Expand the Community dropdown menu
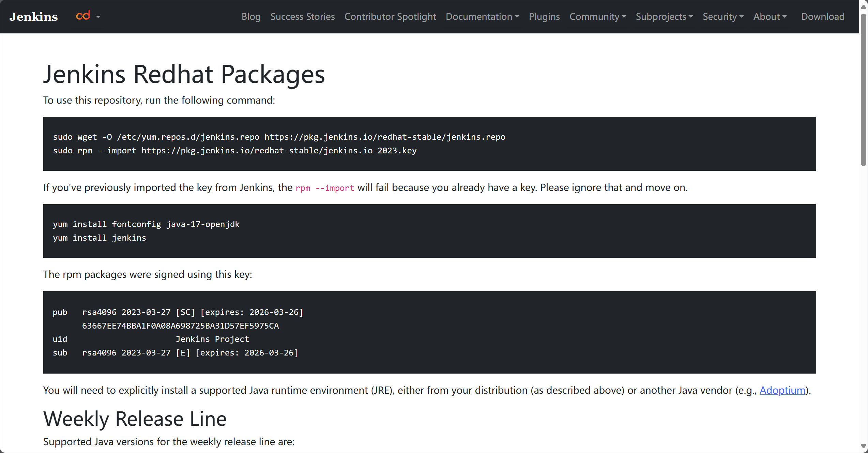Image resolution: width=868 pixels, height=453 pixels. pyautogui.click(x=597, y=16)
